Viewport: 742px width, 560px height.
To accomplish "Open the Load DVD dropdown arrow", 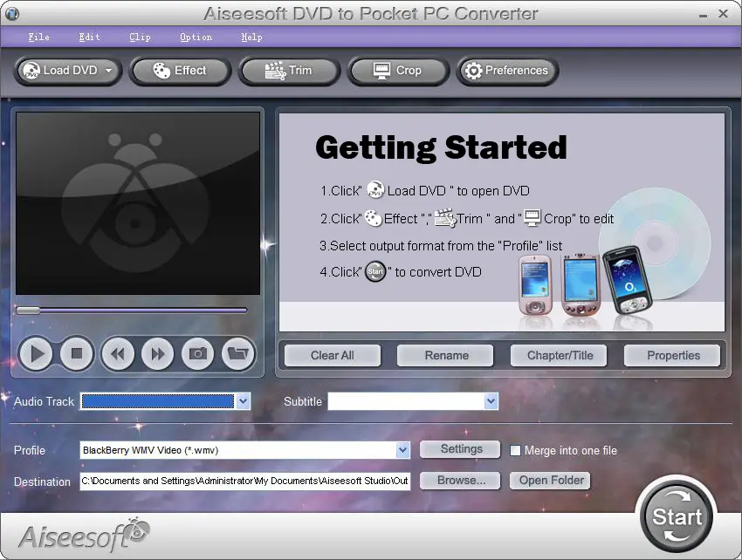I will coord(109,71).
